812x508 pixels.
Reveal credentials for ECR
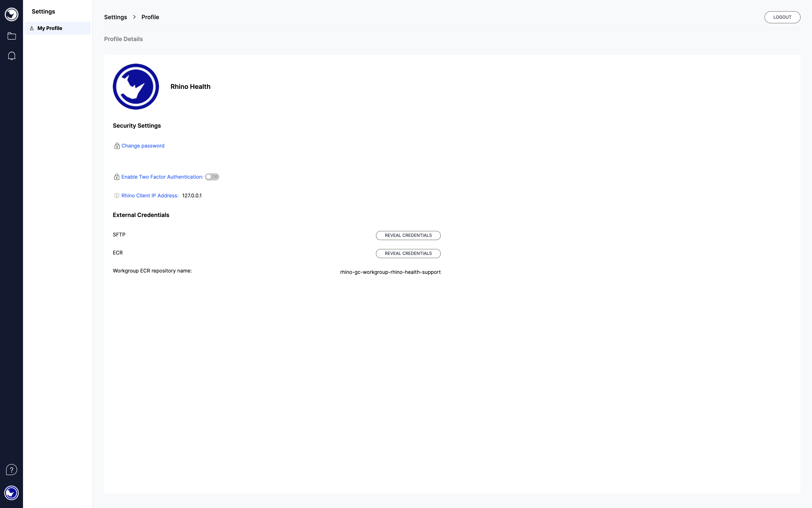[x=408, y=253]
